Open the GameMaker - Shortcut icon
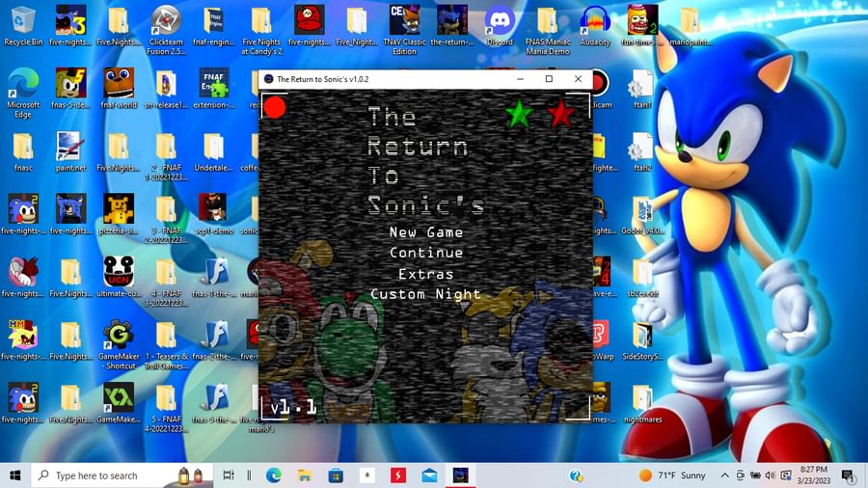The image size is (868, 488). pos(119,345)
